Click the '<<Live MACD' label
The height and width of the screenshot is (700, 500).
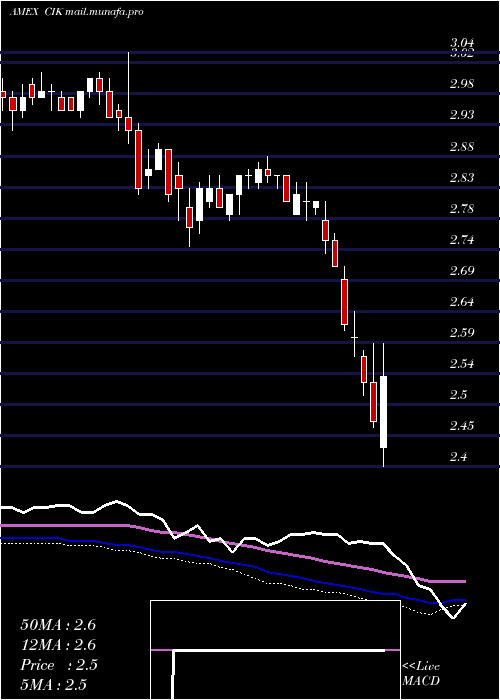[x=421, y=673]
